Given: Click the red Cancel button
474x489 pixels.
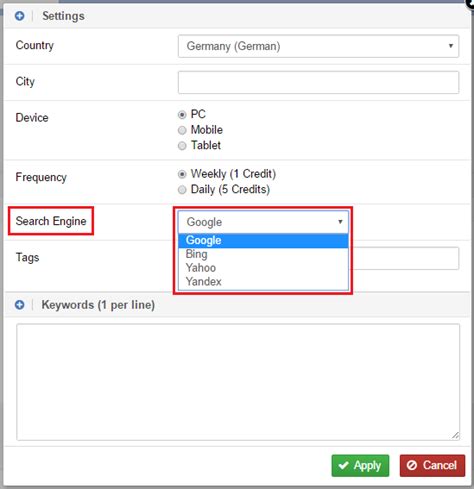Looking at the screenshot, I should 432,465.
